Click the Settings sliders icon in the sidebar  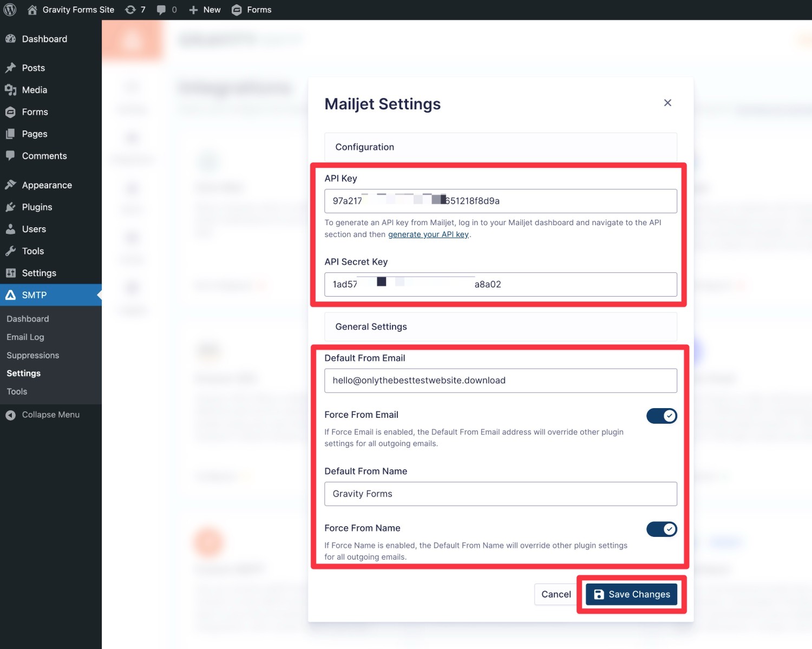[10, 273]
